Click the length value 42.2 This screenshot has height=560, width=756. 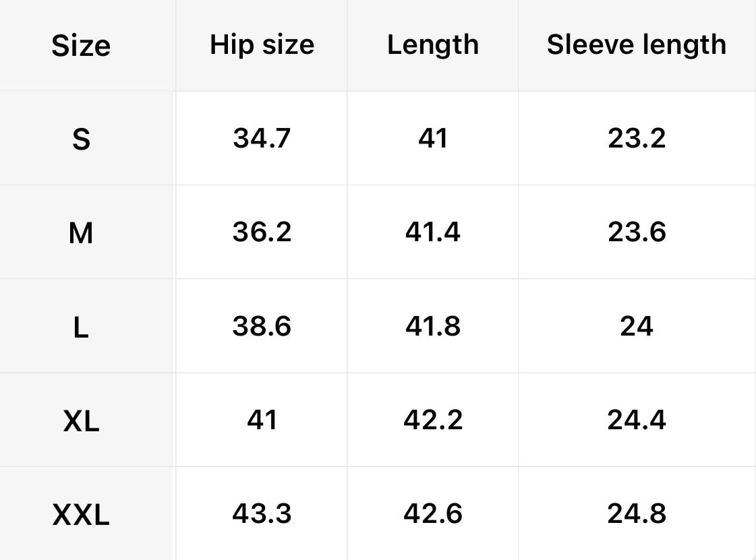point(433,420)
